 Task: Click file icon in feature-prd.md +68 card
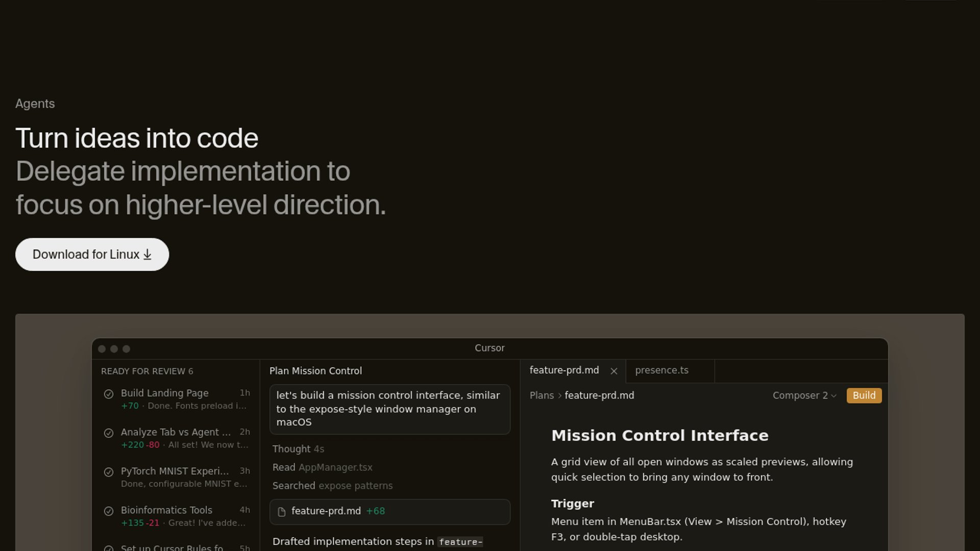(281, 512)
